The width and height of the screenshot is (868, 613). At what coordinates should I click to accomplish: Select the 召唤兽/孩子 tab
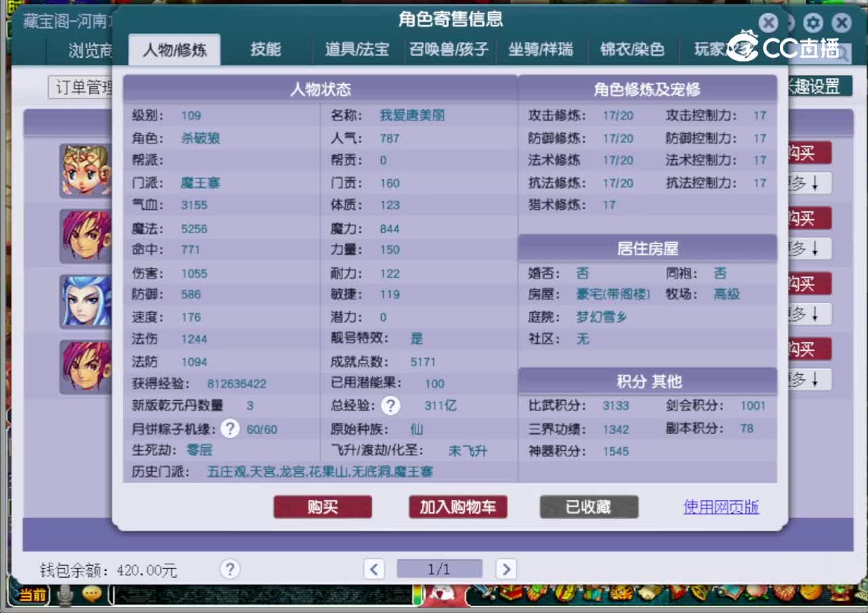(450, 50)
